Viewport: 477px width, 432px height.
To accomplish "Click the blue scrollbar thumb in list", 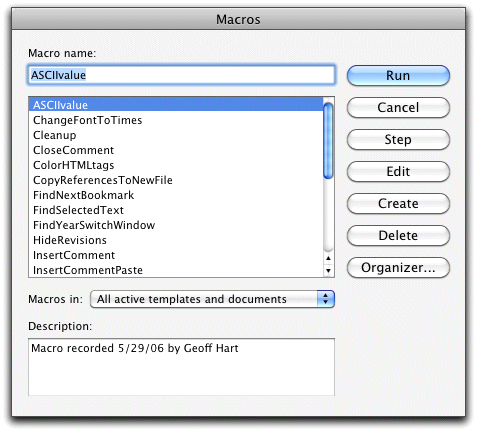I will point(328,141).
